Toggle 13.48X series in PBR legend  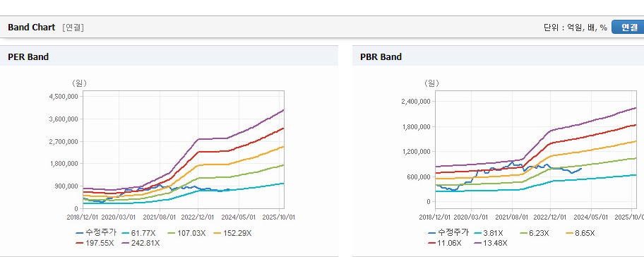491,243
